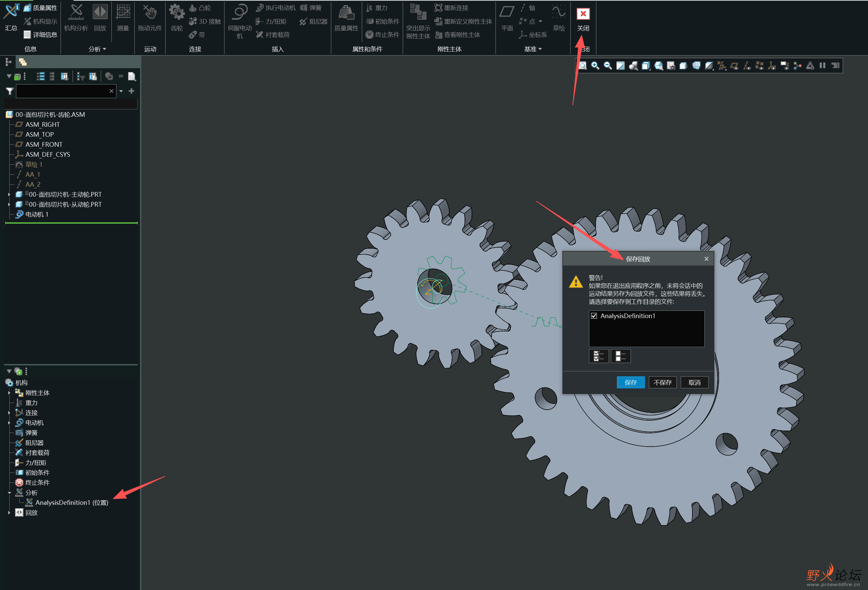Image resolution: width=868 pixels, height=590 pixels.
Task: Click the 不保存 button
Action: tap(662, 382)
